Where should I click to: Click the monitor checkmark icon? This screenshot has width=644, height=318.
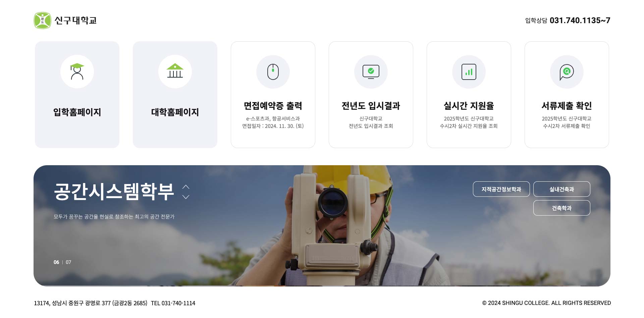pos(371,72)
